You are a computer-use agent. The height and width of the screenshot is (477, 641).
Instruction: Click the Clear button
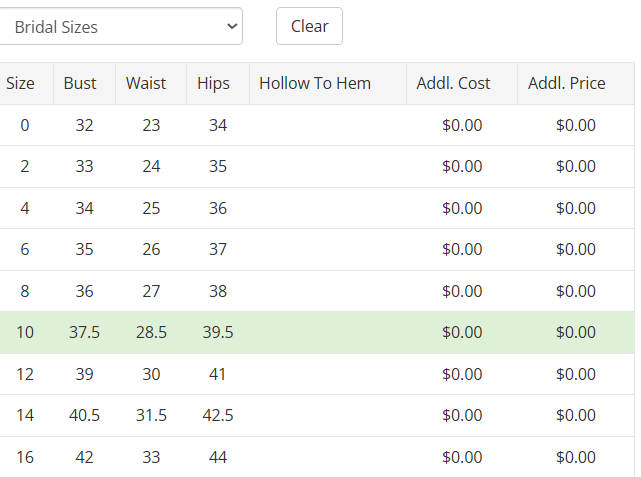click(309, 27)
